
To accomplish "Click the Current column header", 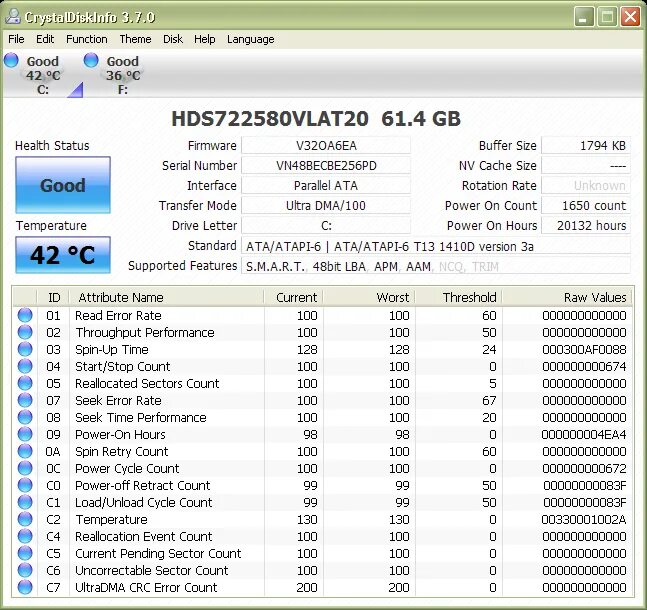I will pos(294,297).
